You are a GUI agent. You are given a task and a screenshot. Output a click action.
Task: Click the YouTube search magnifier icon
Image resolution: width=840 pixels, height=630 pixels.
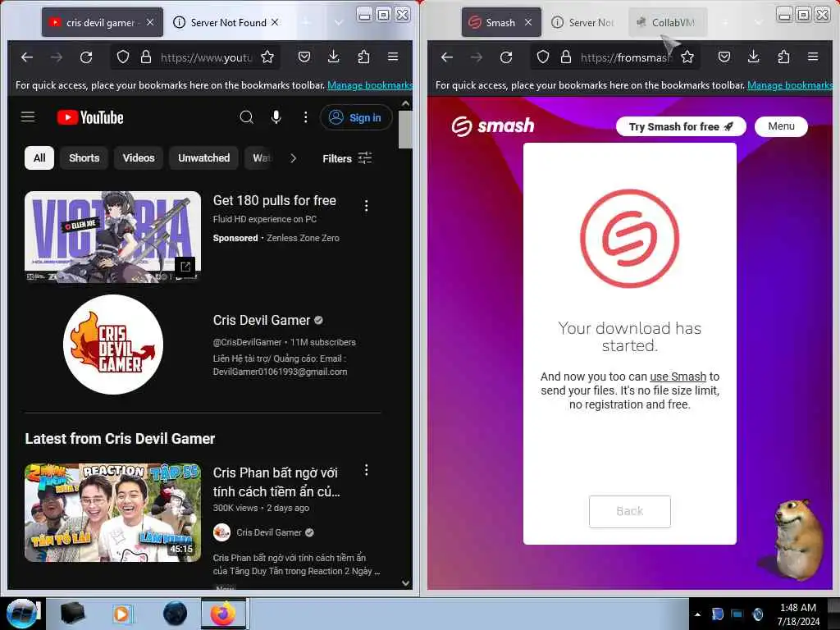point(246,116)
